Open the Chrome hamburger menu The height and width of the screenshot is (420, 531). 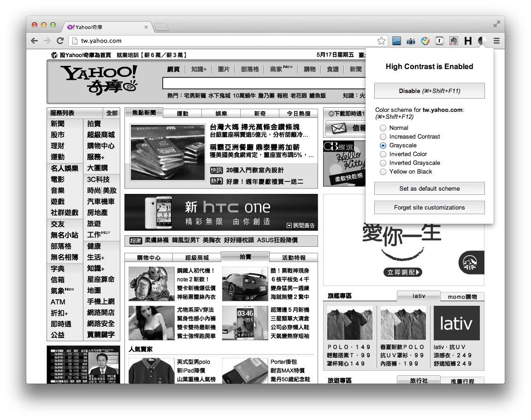(496, 41)
